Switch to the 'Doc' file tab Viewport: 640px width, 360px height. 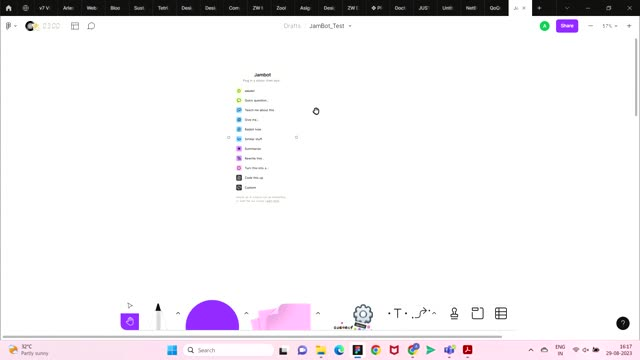click(400, 8)
